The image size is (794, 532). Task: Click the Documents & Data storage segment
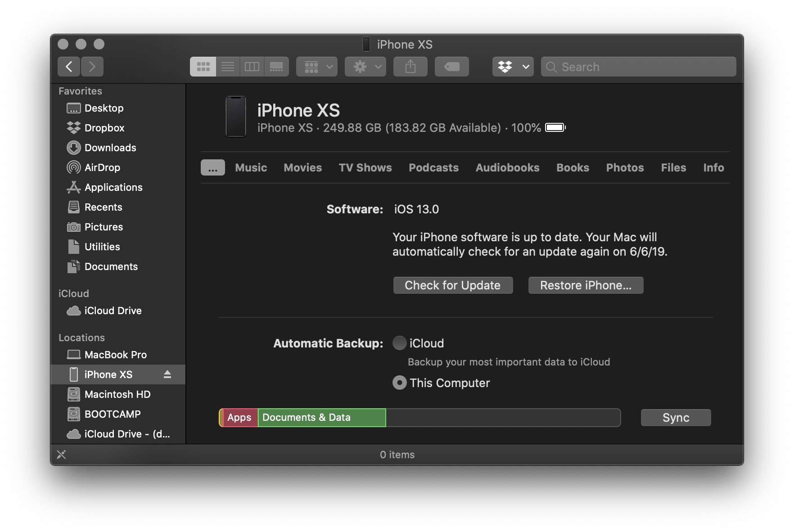pyautogui.click(x=322, y=418)
